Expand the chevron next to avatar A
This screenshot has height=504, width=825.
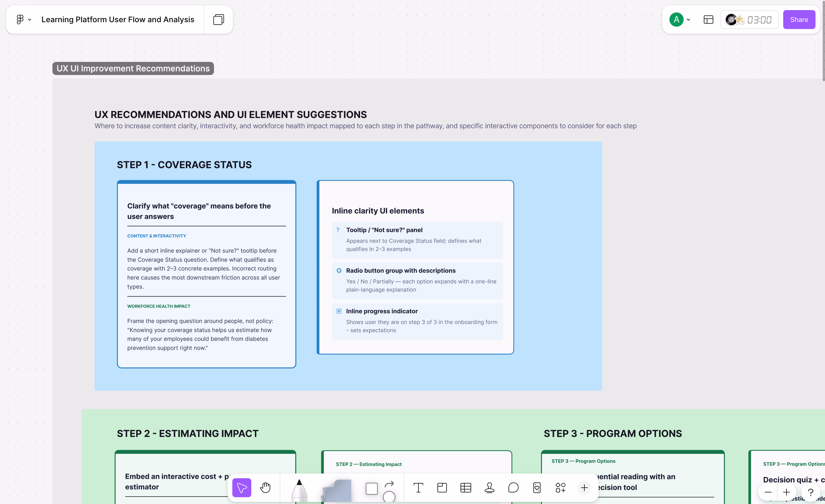tap(688, 20)
